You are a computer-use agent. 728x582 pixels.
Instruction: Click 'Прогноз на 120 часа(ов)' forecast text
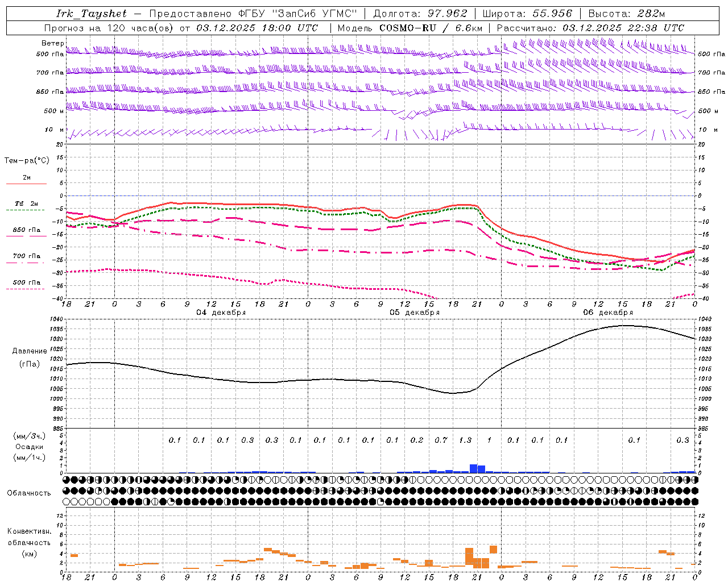[x=109, y=28]
